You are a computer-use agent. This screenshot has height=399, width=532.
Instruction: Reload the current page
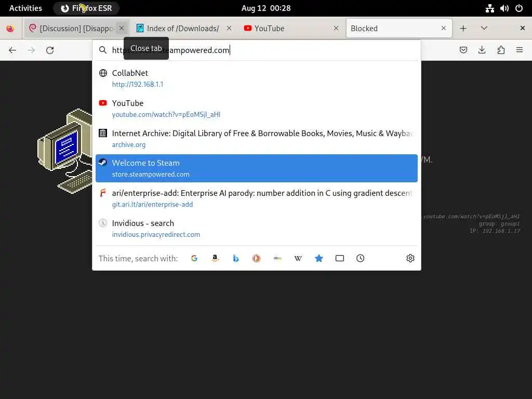pyautogui.click(x=50, y=50)
